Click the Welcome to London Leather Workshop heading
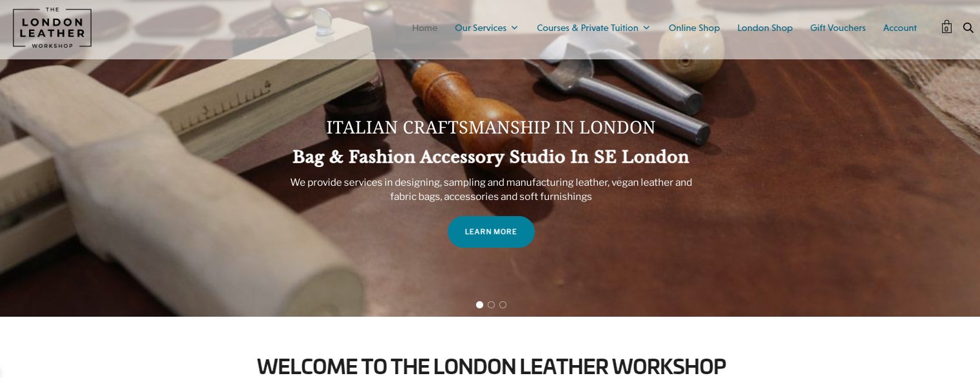This screenshot has width=980, height=378. pyautogui.click(x=491, y=366)
